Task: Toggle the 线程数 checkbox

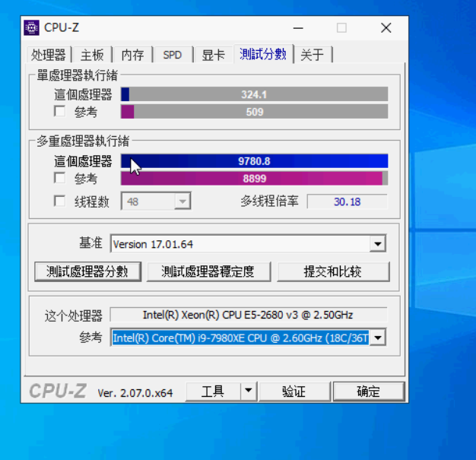Action: pos(59,201)
